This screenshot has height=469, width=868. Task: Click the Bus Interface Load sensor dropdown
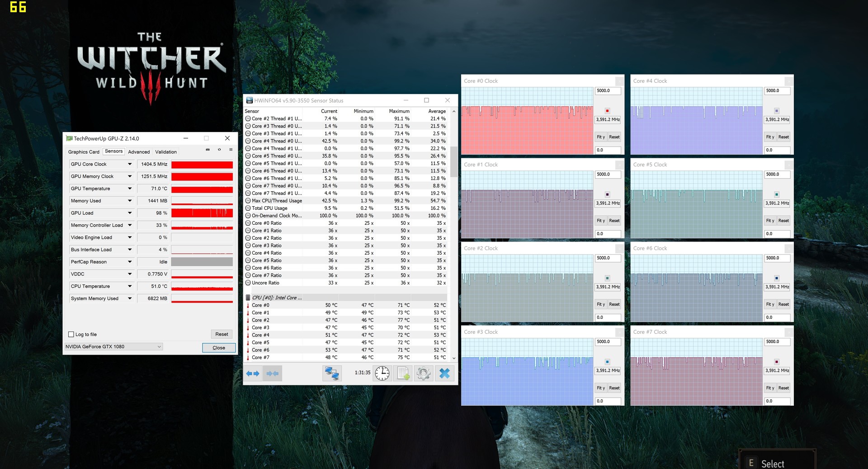click(x=130, y=250)
